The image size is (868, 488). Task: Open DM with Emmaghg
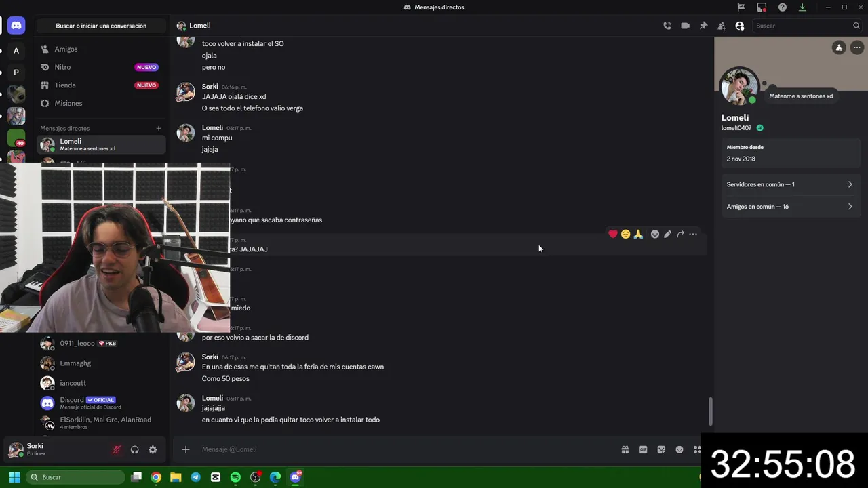click(x=101, y=363)
